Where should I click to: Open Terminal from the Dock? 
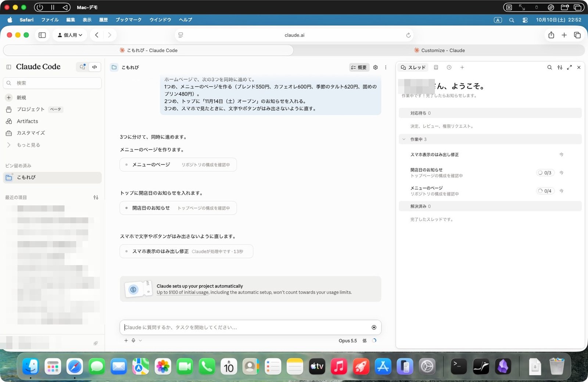[459, 366]
